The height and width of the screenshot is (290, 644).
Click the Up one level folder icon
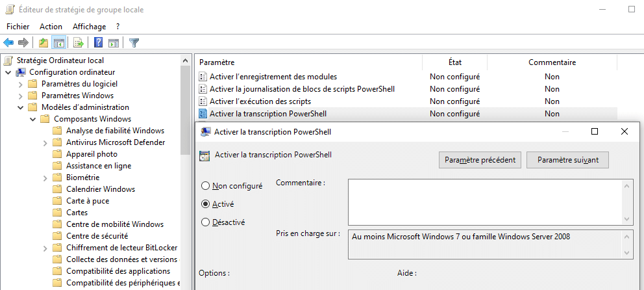point(43,43)
